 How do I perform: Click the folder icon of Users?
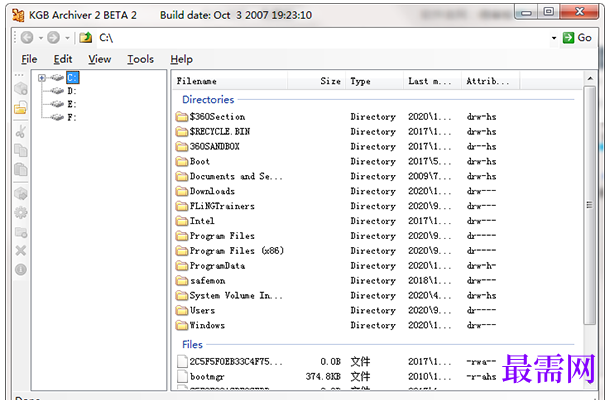pyautogui.click(x=182, y=310)
